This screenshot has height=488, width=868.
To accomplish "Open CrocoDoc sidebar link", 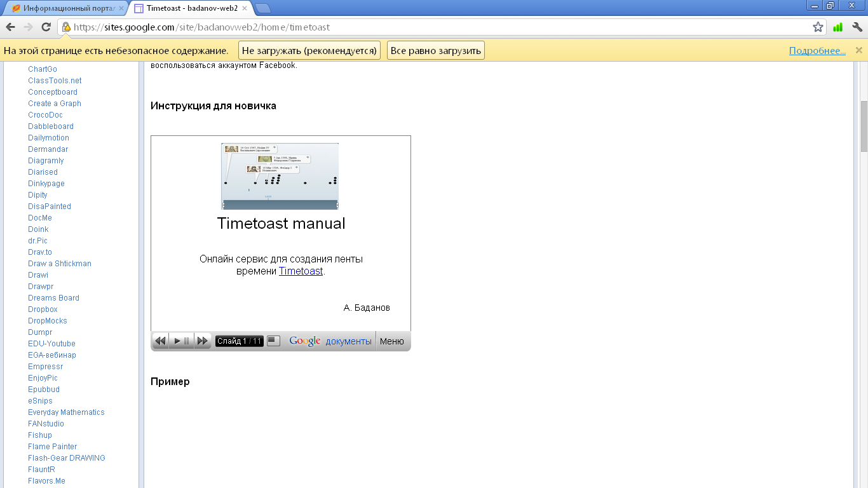I will 45,115.
